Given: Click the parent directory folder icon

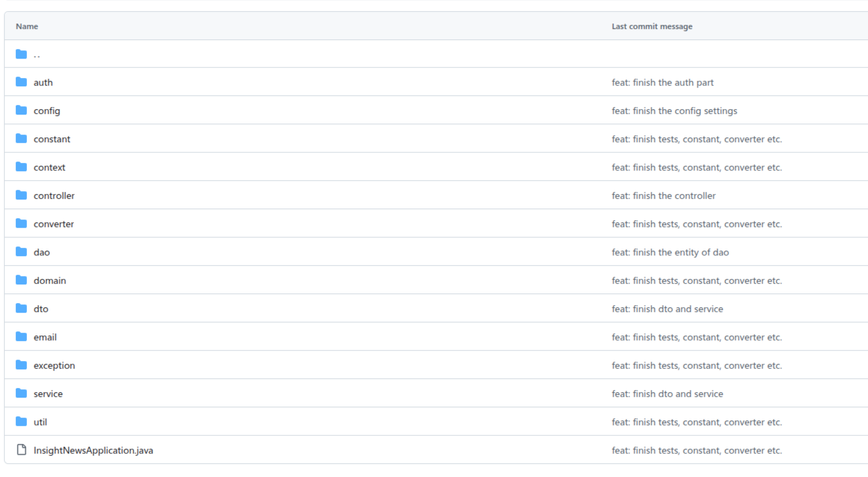Looking at the screenshot, I should [x=21, y=54].
